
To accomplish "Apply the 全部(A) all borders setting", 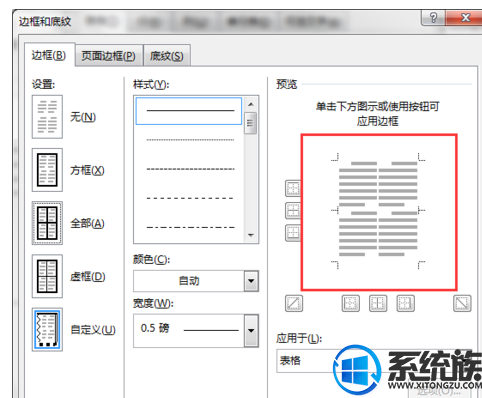I will click(x=47, y=223).
